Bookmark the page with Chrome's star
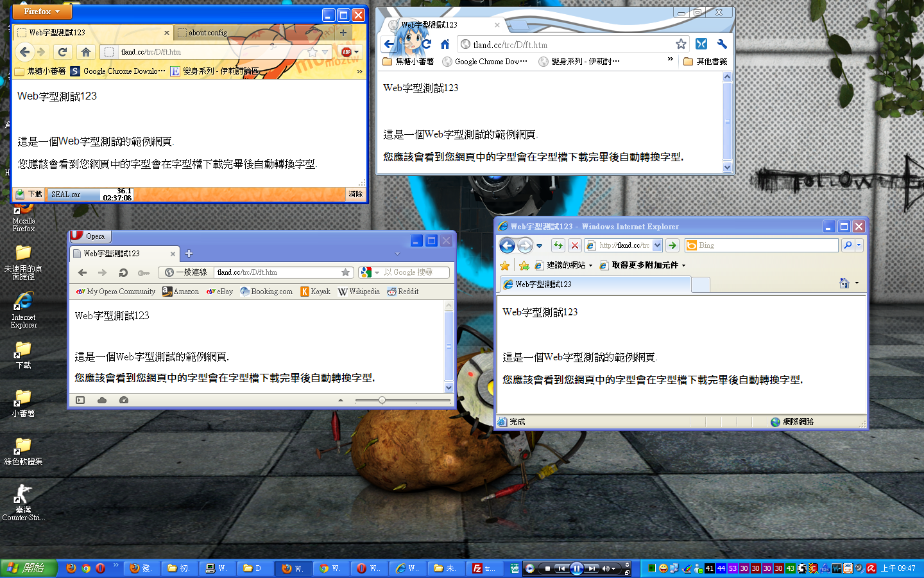The width and height of the screenshot is (924, 578). tap(681, 44)
